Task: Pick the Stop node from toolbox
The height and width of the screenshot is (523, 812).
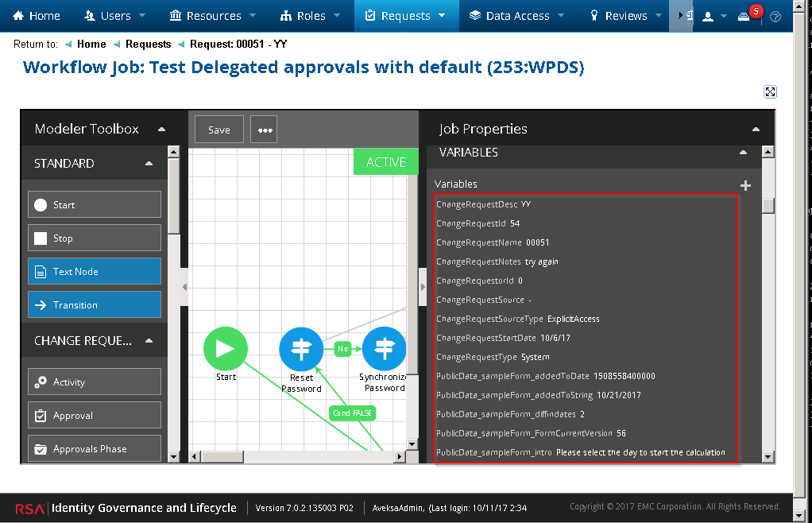Action: [95, 238]
